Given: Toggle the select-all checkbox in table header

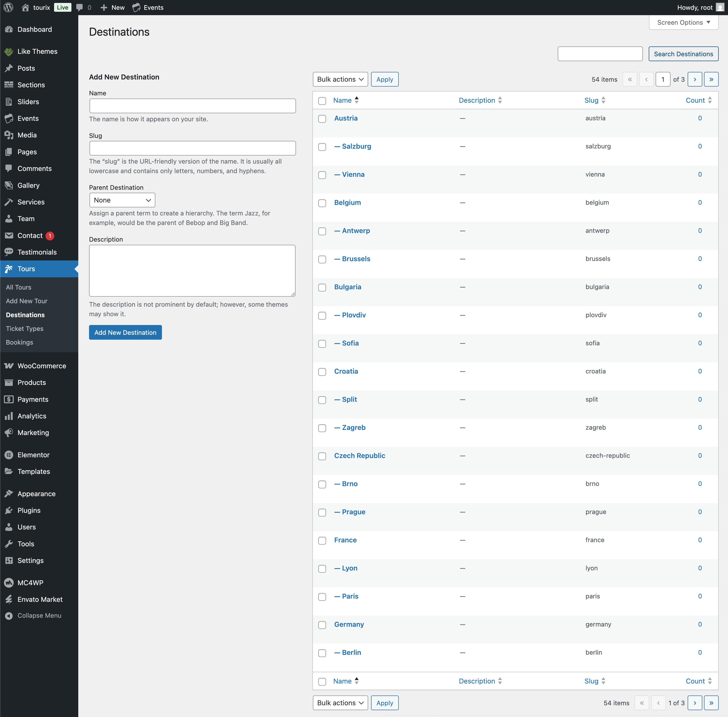Looking at the screenshot, I should tap(322, 101).
